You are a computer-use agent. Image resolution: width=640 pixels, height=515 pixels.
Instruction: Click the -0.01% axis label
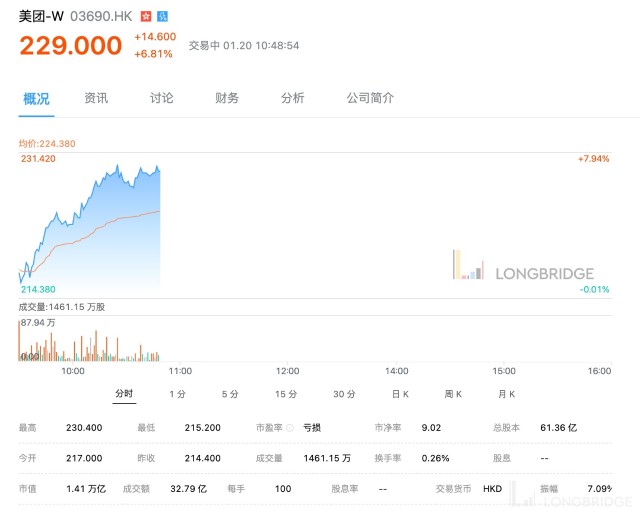[x=594, y=289]
